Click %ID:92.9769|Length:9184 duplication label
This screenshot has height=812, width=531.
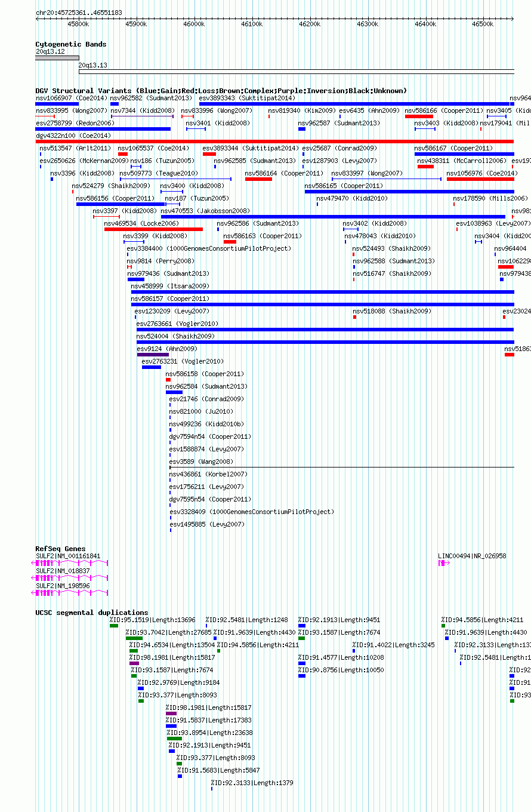tap(178, 682)
